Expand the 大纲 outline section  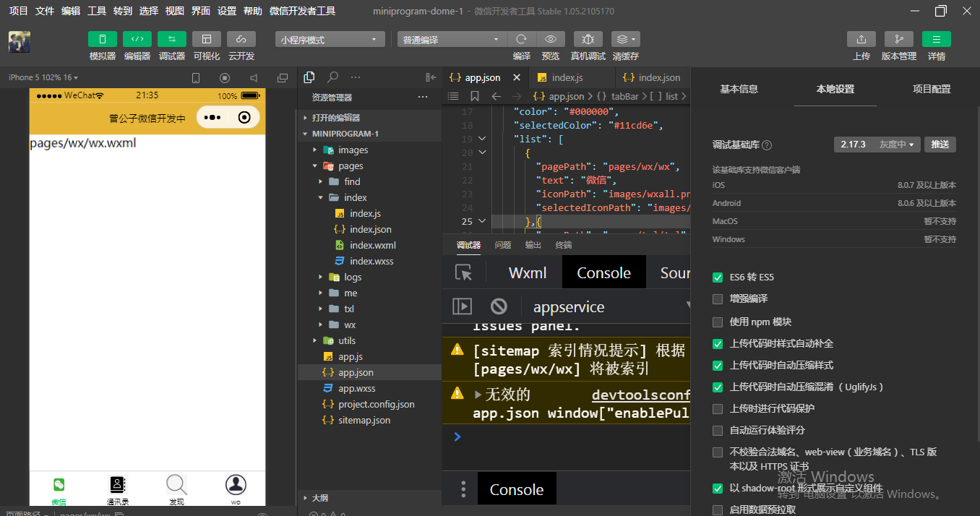(369, 498)
